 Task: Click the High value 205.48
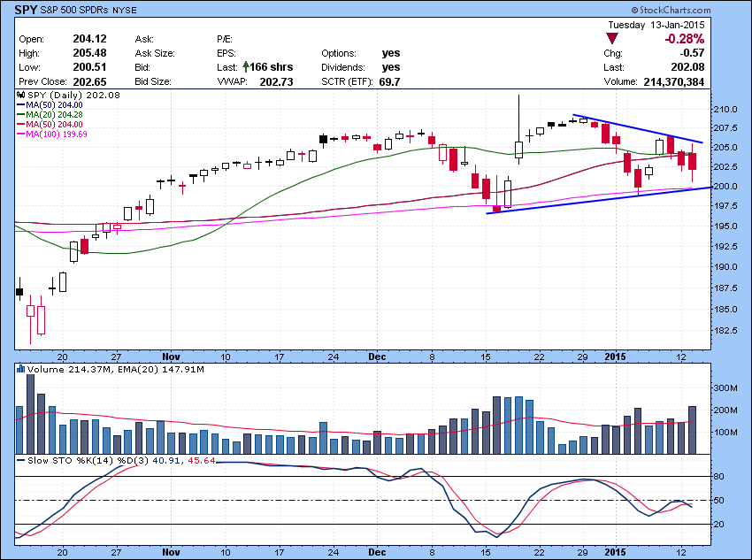(89, 53)
